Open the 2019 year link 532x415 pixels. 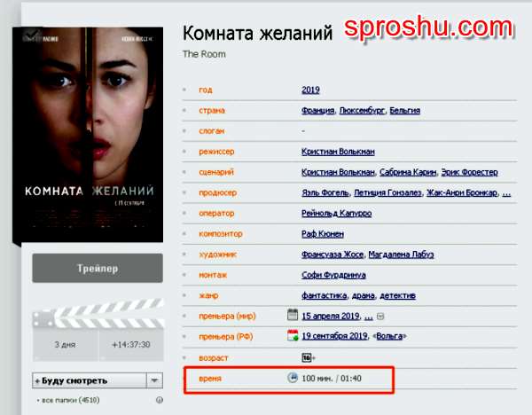tap(310, 90)
